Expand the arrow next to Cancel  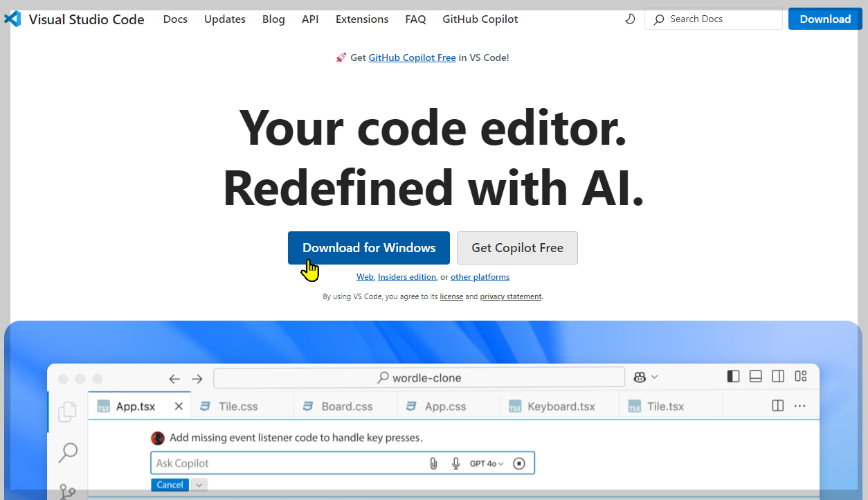199,485
